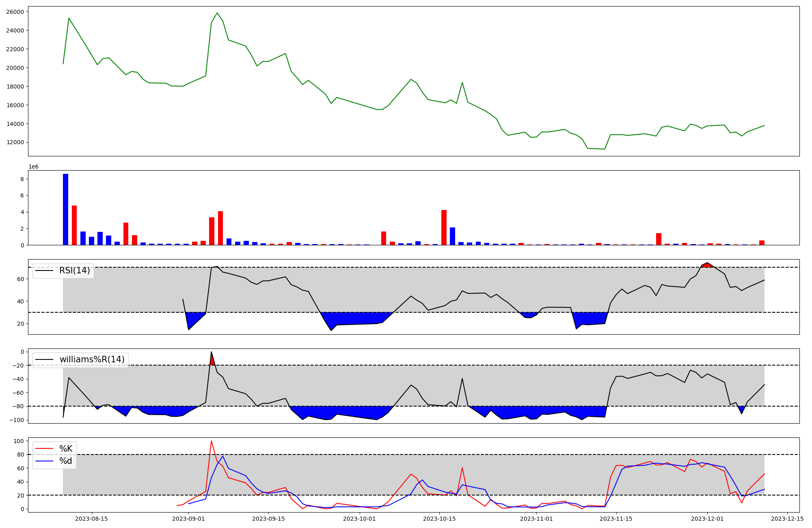
Task: Click the %K peak reaching 100
Action: 211,441
